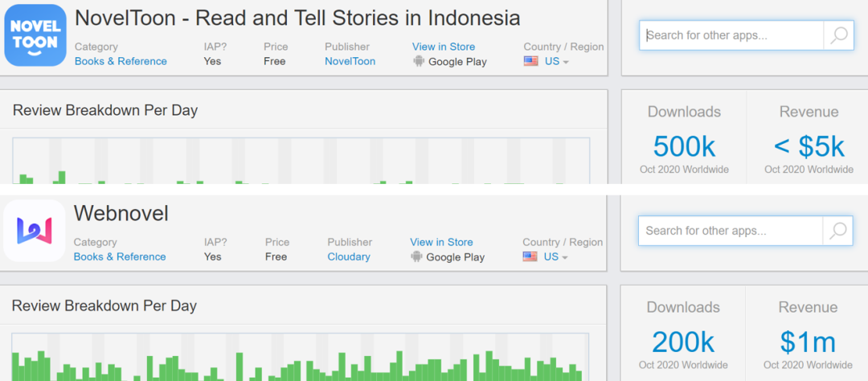Click the NovelToon app logo icon
This screenshot has height=381, width=868.
click(x=35, y=35)
